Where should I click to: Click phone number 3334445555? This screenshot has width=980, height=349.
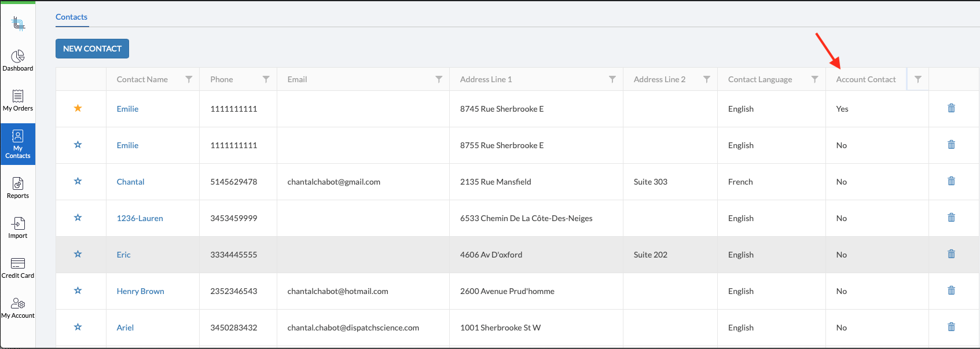(234, 255)
